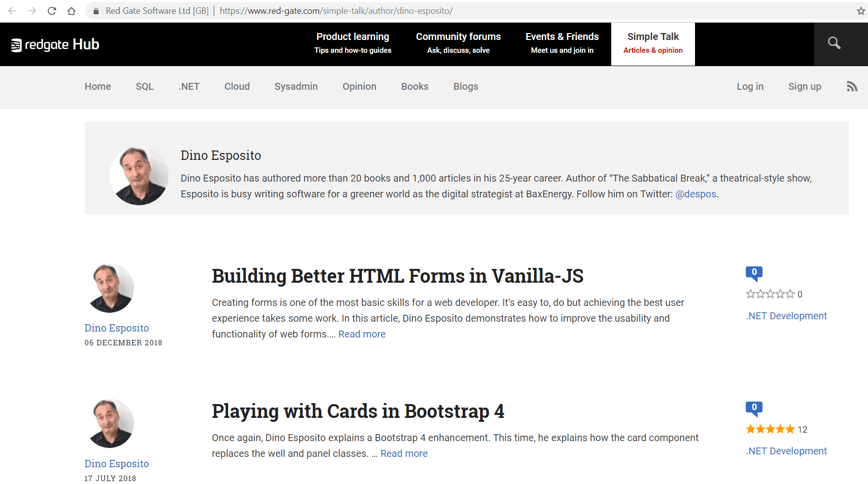The width and height of the screenshot is (868, 484).
Task: Click Dino Esposito author link dated 17 July
Action: point(117,464)
